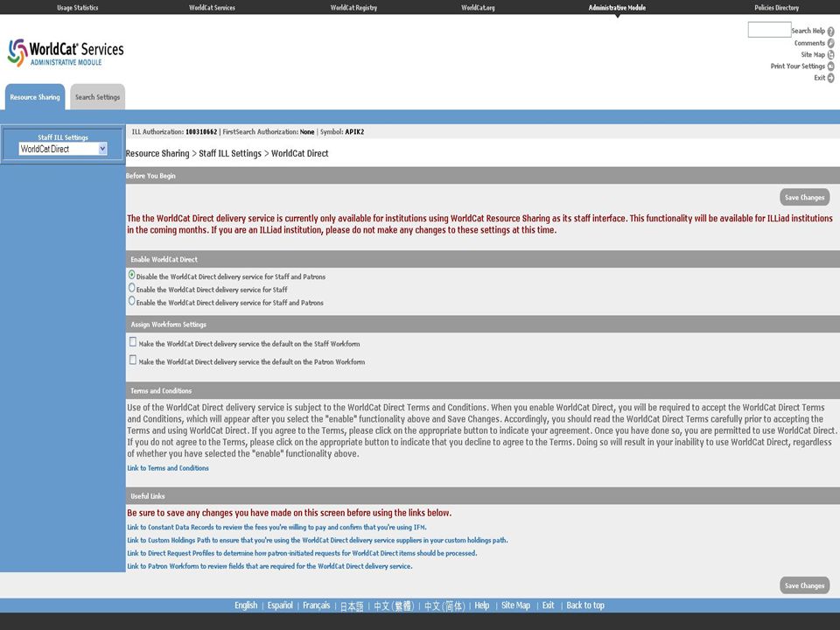Switch language to Français in footer

click(x=316, y=605)
